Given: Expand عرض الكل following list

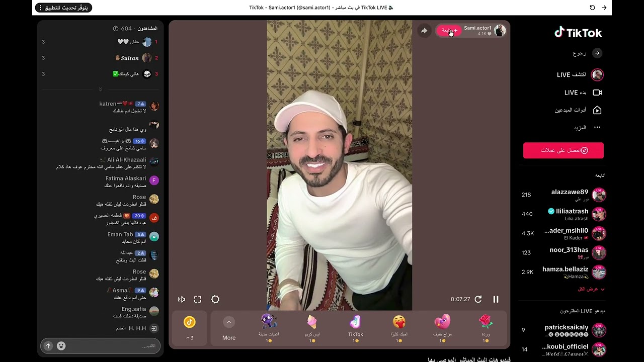Looking at the screenshot, I should coord(591,289).
